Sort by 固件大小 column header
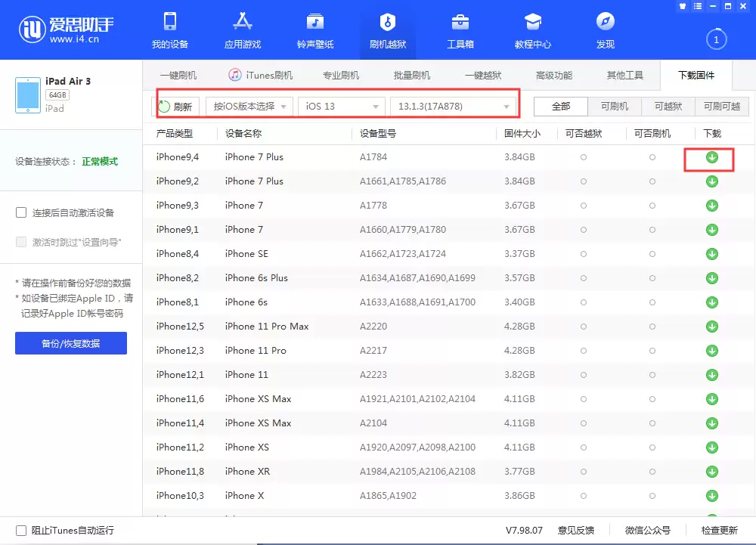The height and width of the screenshot is (545, 756). point(522,134)
